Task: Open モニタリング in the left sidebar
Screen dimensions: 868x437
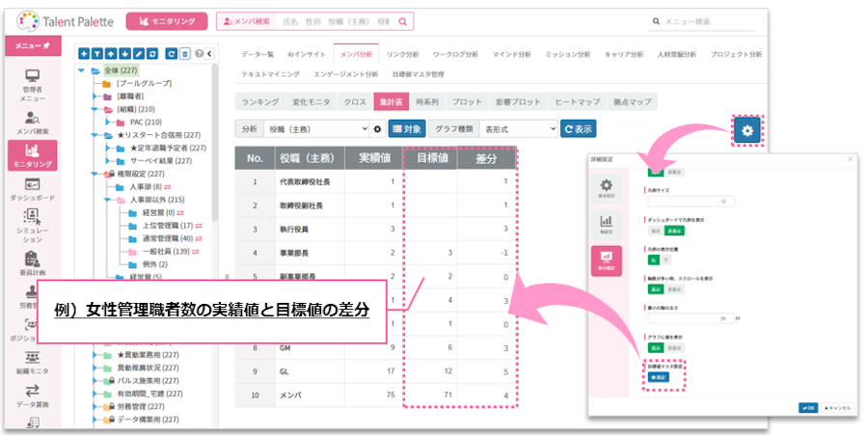Action: tap(33, 155)
